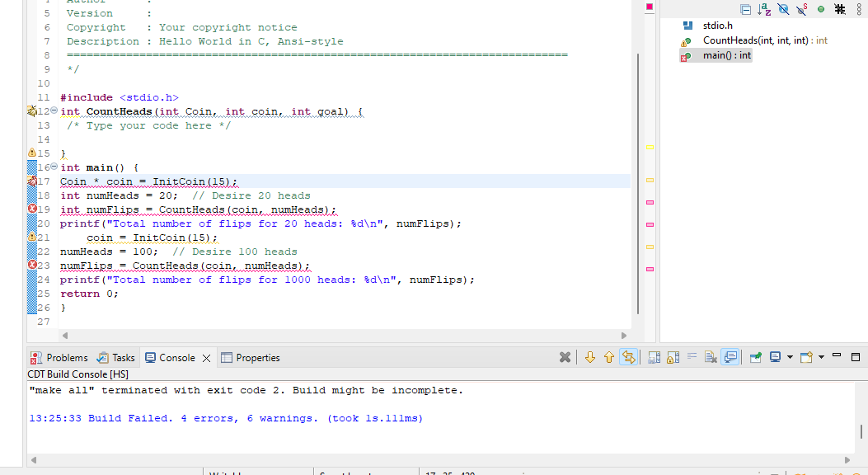868x475 pixels.
Task: Open Outline view menu three-dot icon
Action: click(859, 9)
